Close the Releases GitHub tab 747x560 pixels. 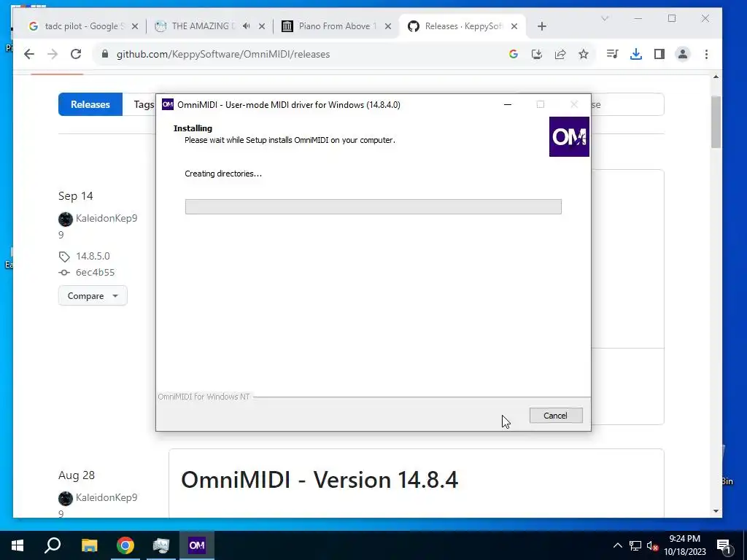click(x=514, y=26)
